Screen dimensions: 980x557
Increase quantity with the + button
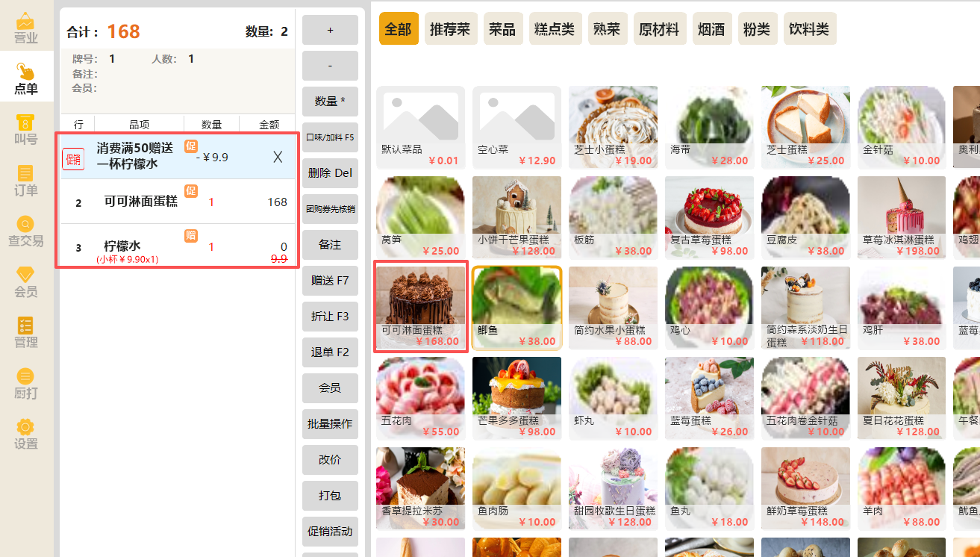[330, 30]
